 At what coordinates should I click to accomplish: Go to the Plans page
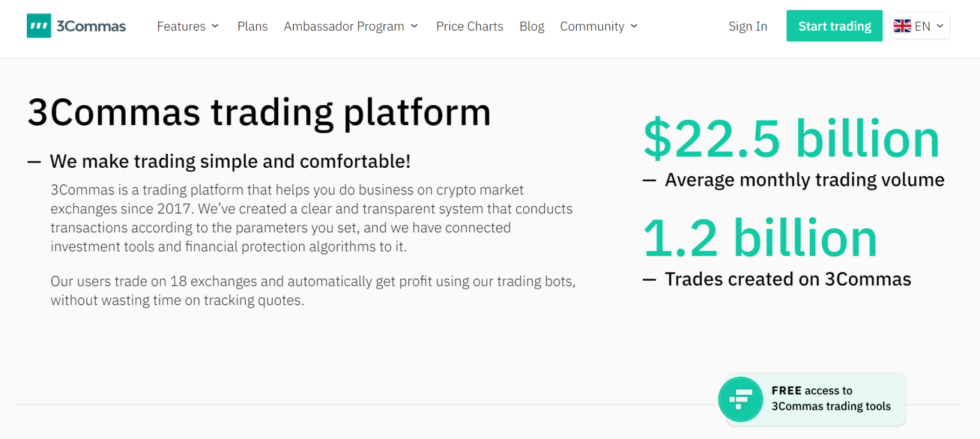253,26
